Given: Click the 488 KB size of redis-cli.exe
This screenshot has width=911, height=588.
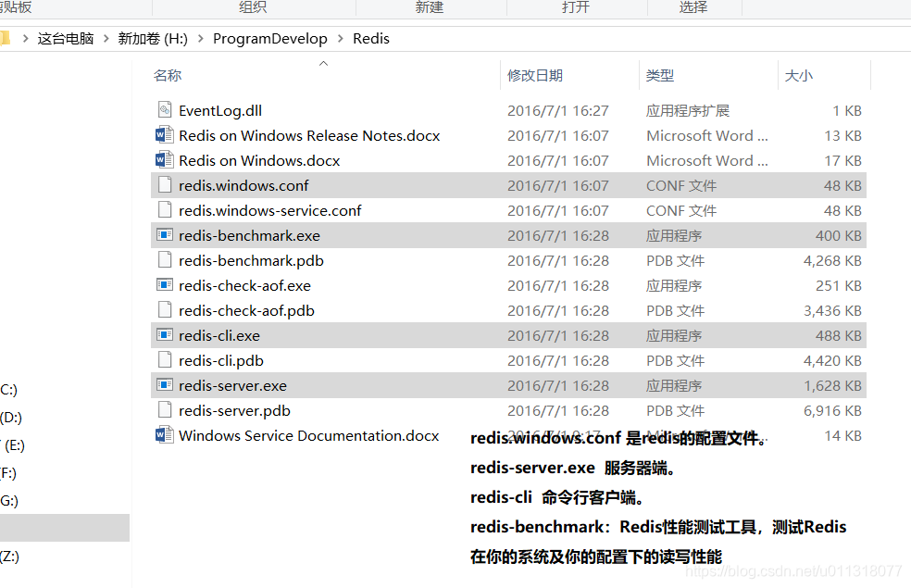Looking at the screenshot, I should point(839,335).
